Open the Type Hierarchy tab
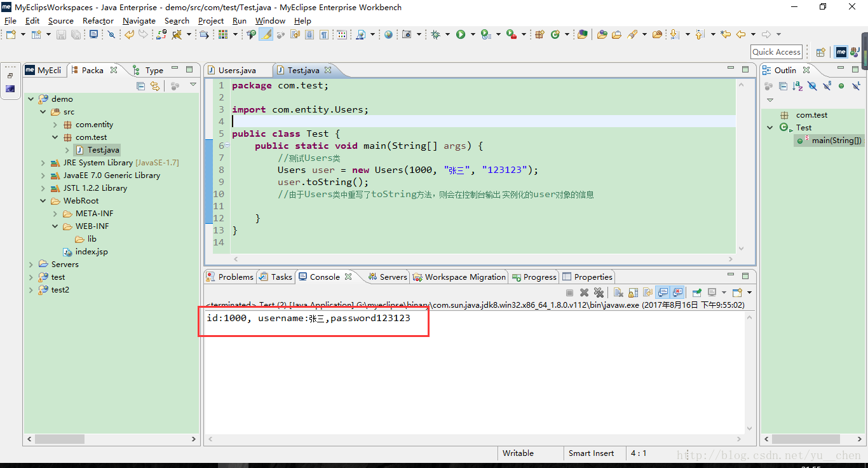Viewport: 868px width, 468px height. tap(148, 71)
